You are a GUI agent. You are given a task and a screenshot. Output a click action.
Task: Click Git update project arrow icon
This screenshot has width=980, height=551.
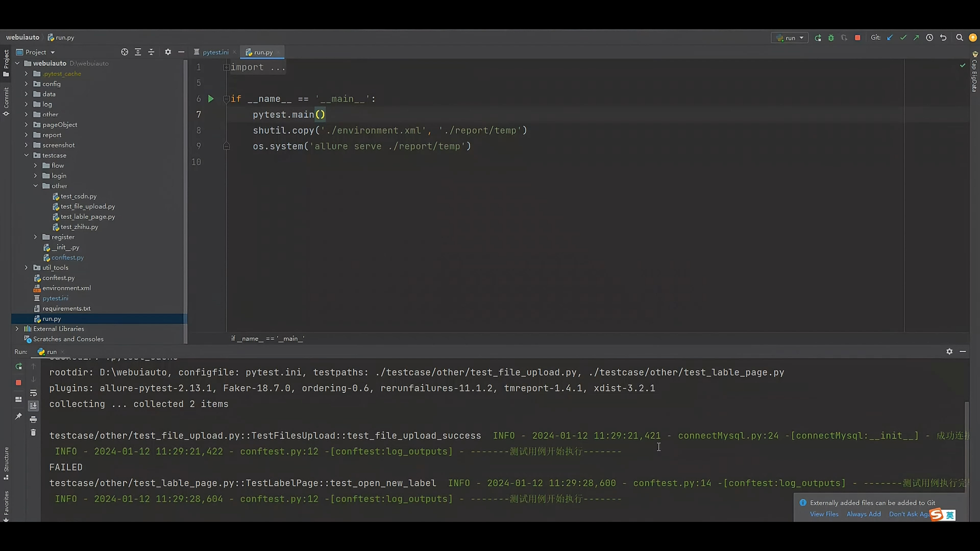coord(890,38)
